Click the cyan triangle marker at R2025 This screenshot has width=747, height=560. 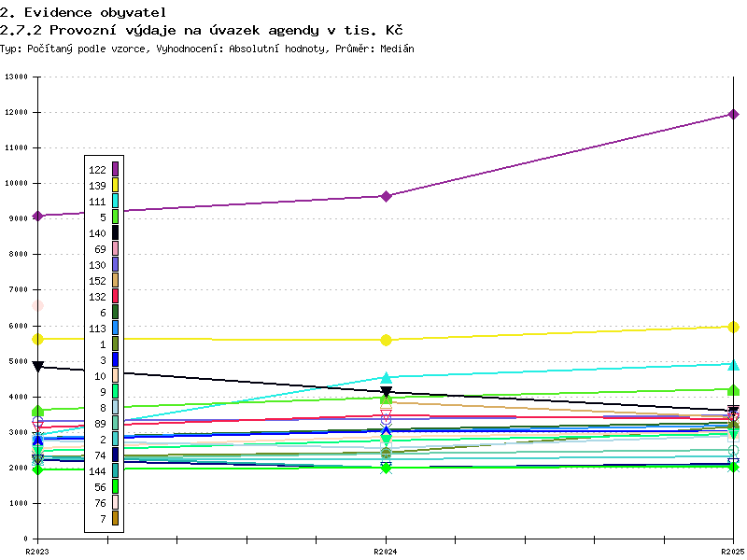coord(733,365)
